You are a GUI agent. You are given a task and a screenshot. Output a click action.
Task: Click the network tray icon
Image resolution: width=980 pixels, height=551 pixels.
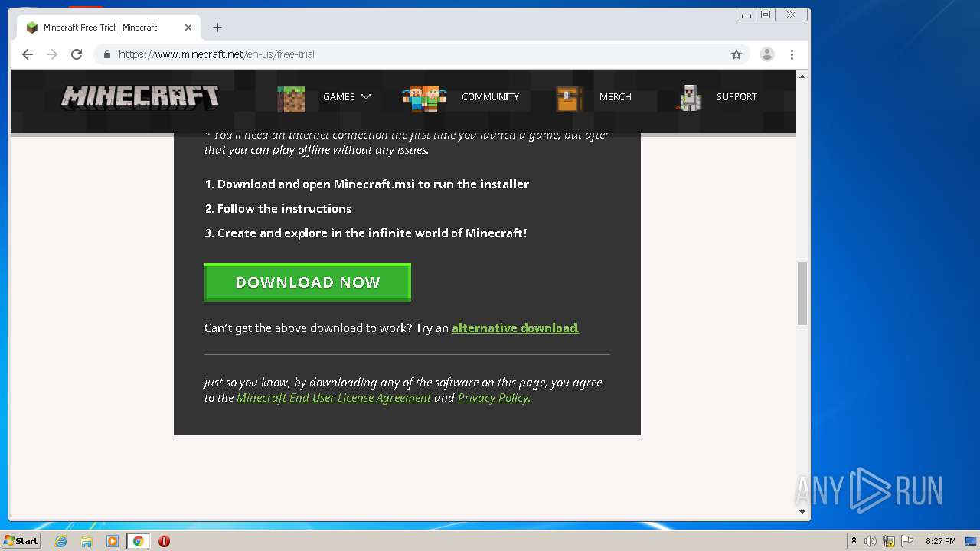click(889, 541)
